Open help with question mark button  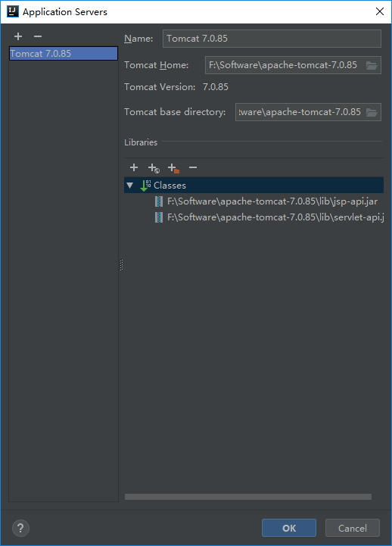pyautogui.click(x=20, y=529)
